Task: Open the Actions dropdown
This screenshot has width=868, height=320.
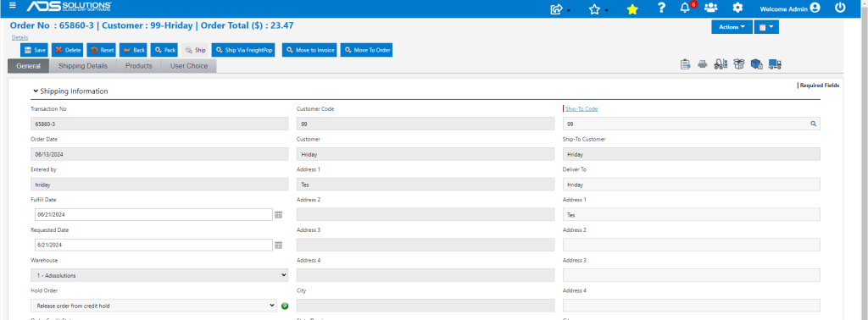Action: point(732,26)
